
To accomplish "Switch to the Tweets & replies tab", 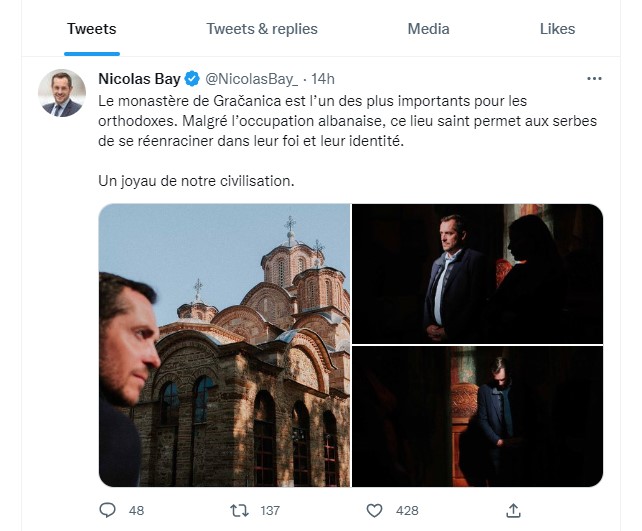I will click(x=262, y=29).
